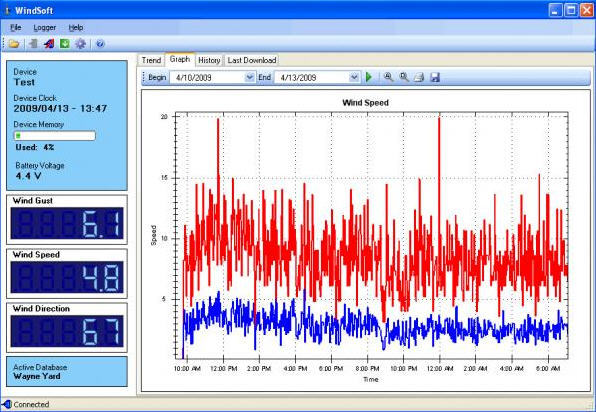The width and height of the screenshot is (596, 412).
Task: Open a database with the folder icon
Action: pyautogui.click(x=14, y=44)
